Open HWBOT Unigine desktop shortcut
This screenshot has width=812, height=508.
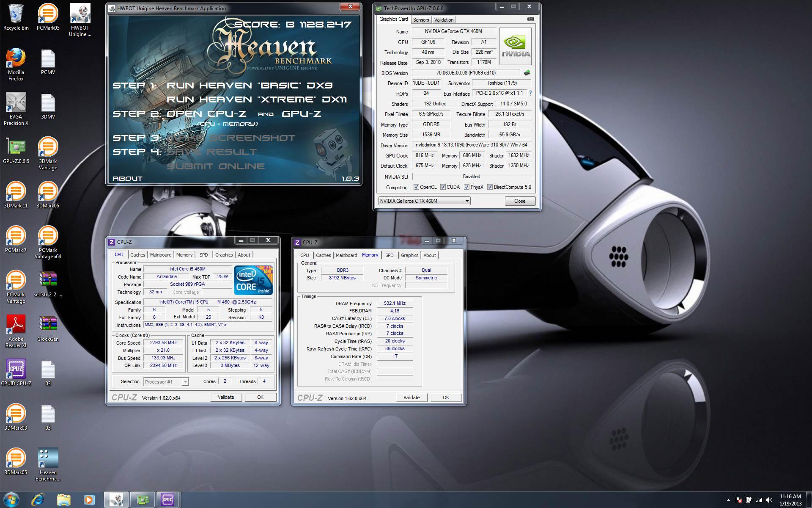coord(80,20)
